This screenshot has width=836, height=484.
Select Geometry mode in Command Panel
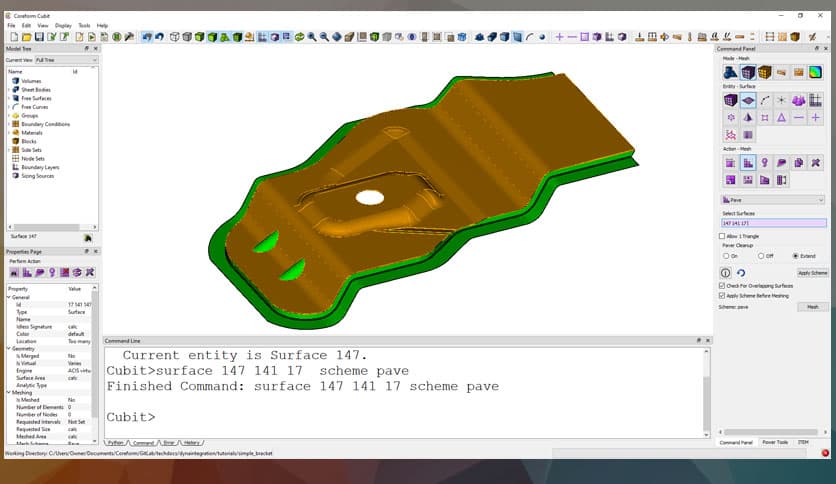[730, 72]
